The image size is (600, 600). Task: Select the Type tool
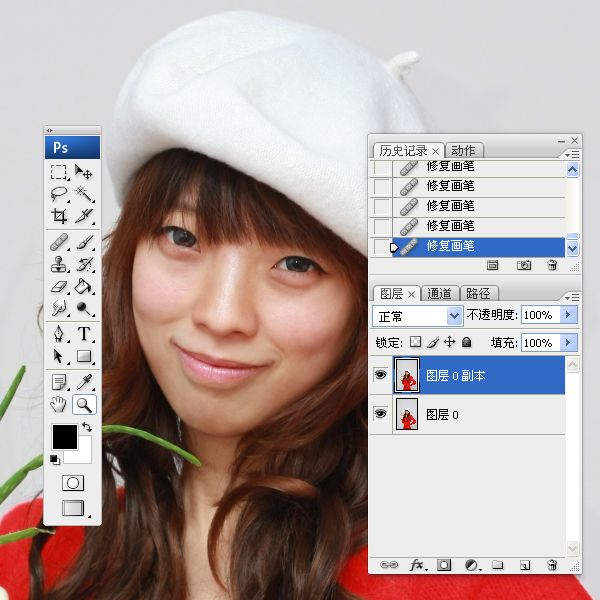83,334
